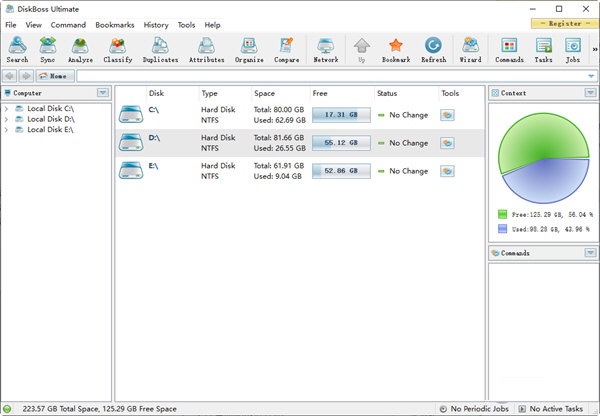Start the Wizard tool
Viewport: 600px width, 416px height.
click(x=470, y=50)
